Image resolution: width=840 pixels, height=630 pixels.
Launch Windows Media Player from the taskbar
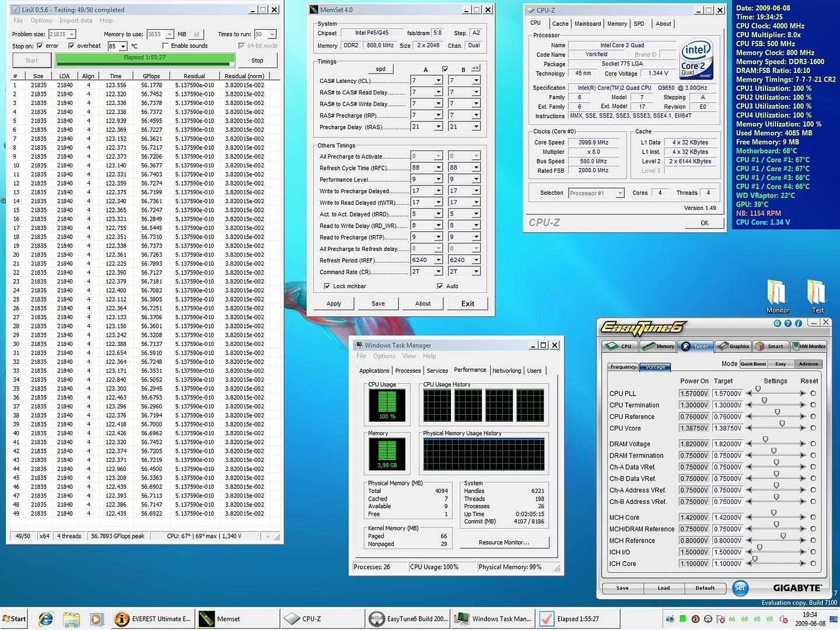[97, 619]
